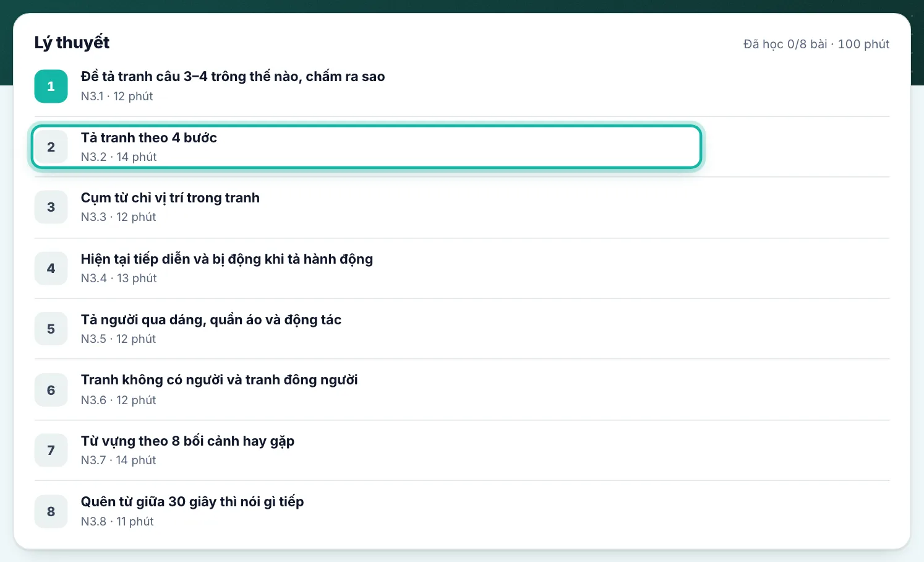Open lesson "Tả người qua dáng, quần áo"

point(462,329)
